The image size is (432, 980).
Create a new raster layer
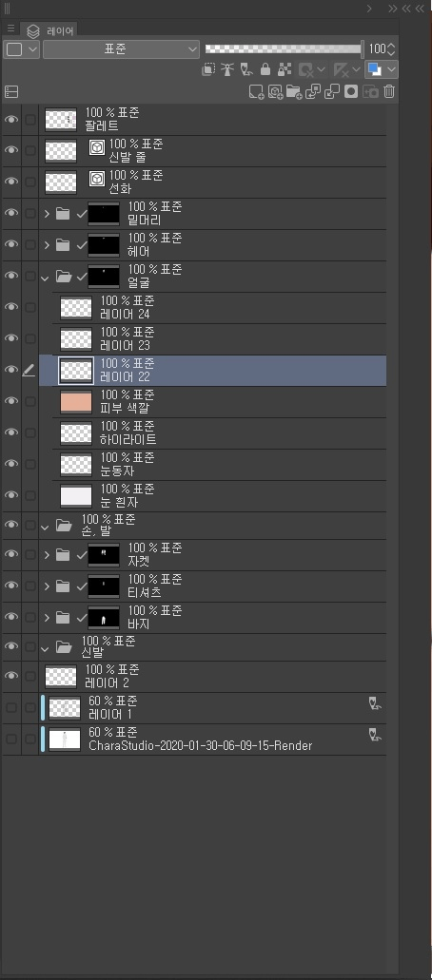[x=256, y=92]
